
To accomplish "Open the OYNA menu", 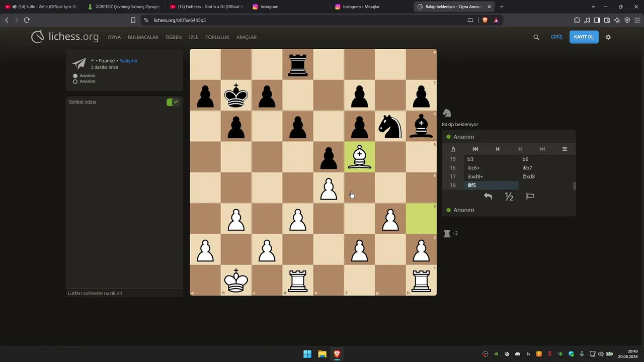I will 114,37.
